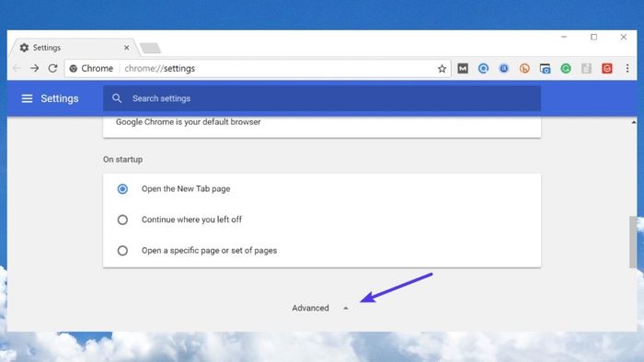Open Chrome's three-dot menu
The width and height of the screenshot is (644, 362).
coord(627,69)
